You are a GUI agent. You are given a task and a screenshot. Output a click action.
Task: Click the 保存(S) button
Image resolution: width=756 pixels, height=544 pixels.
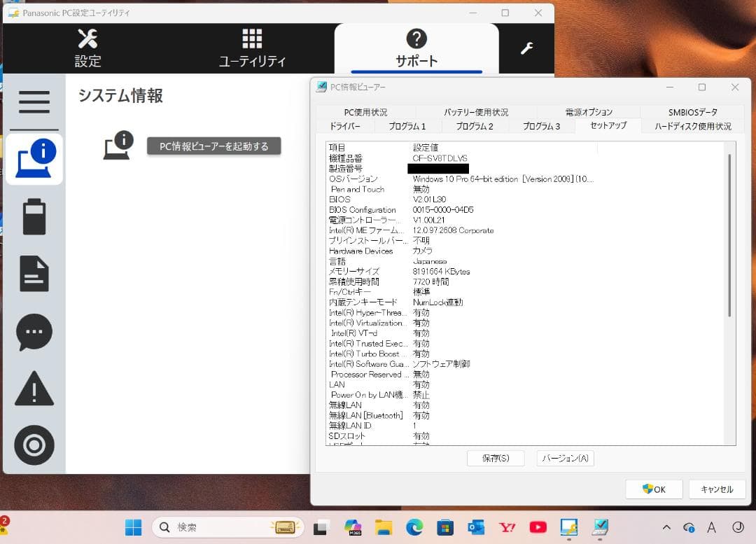(496, 458)
